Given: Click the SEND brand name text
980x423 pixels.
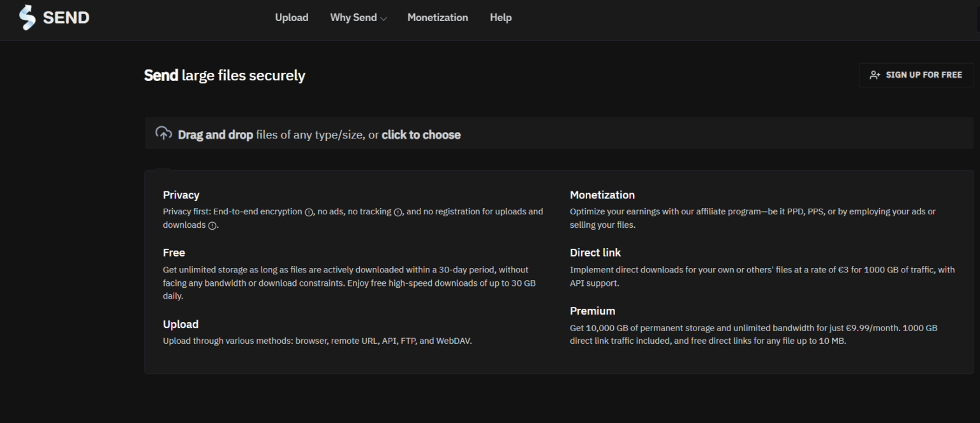Looking at the screenshot, I should point(66,18).
